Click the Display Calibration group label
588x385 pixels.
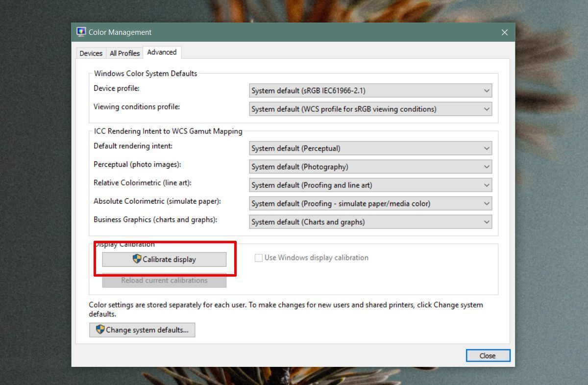coord(124,244)
